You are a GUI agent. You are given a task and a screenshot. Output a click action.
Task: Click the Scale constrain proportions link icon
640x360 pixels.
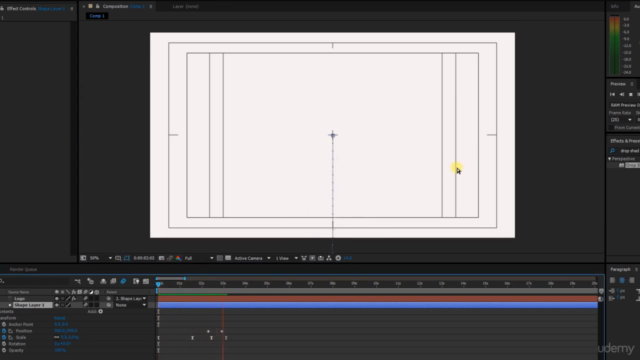click(x=57, y=338)
